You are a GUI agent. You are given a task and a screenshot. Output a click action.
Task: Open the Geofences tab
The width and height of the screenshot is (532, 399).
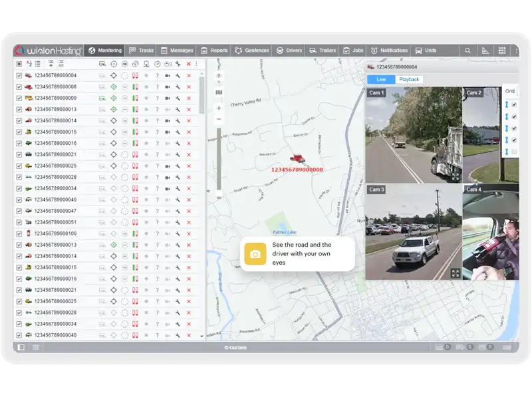252,51
